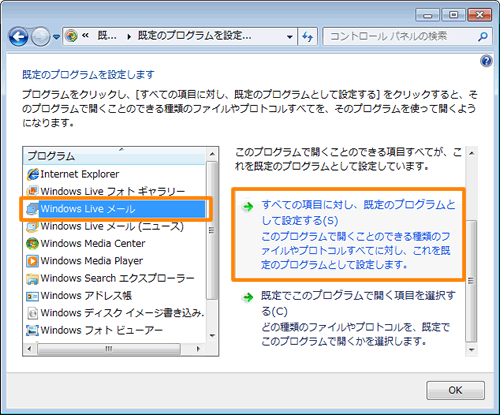The width and height of the screenshot is (500, 415).
Task: Click the Windows Media Center icon
Action: (x=32, y=244)
